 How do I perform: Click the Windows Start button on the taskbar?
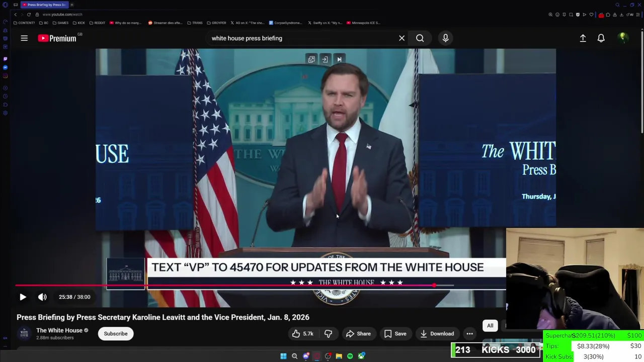(283, 356)
